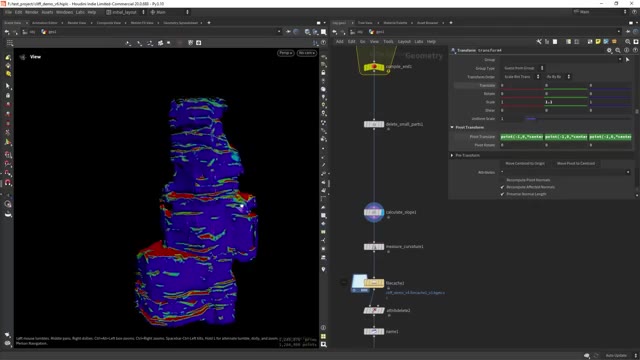Open the File menu

pos(8,12)
